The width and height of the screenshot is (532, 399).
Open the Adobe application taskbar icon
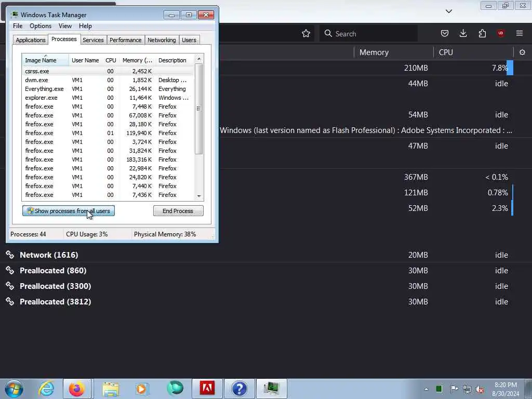click(x=207, y=389)
